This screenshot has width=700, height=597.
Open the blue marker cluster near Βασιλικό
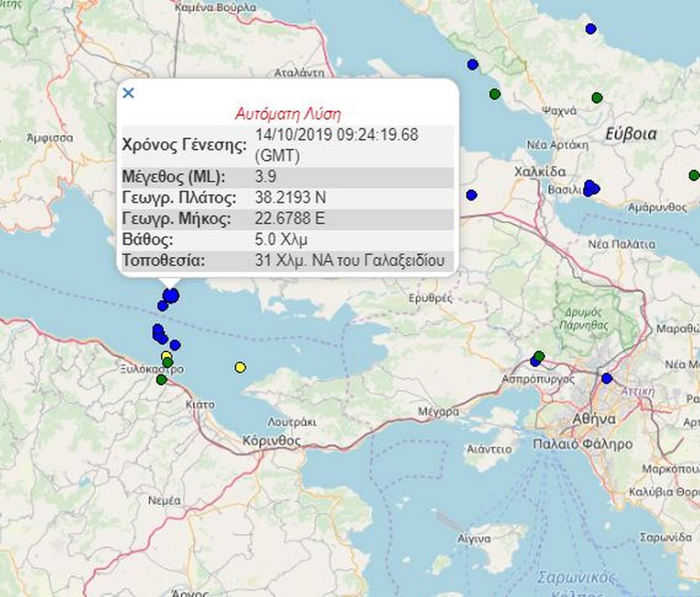[x=591, y=188]
